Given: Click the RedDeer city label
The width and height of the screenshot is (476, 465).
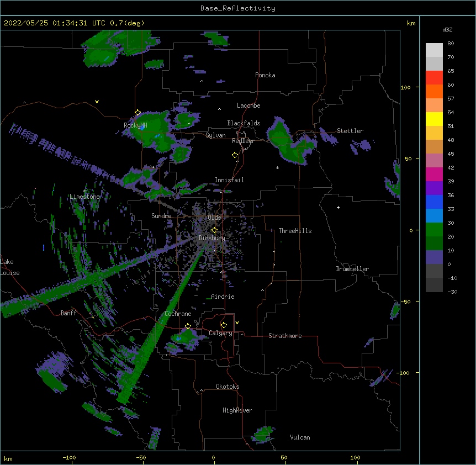Looking at the screenshot, I should click(x=243, y=141).
